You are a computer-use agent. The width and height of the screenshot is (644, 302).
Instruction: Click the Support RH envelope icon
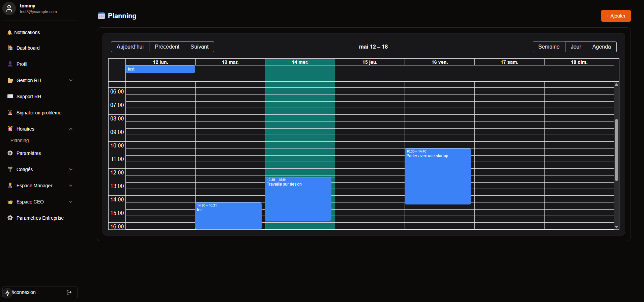click(x=10, y=97)
